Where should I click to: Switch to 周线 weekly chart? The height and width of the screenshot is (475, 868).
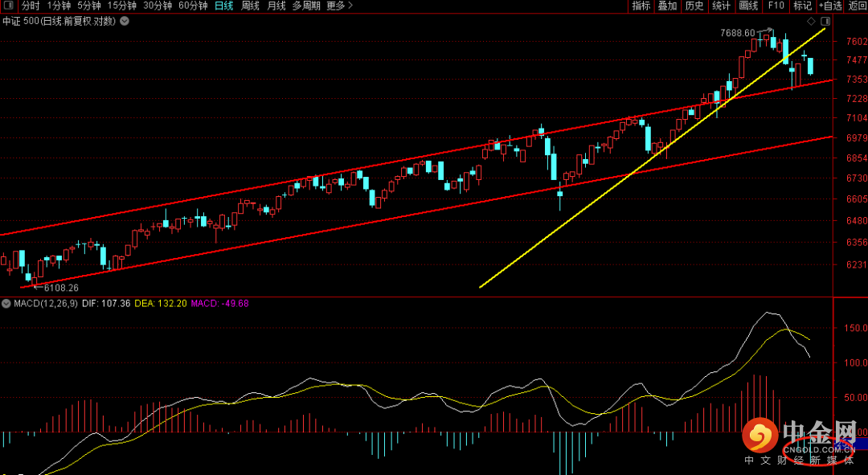250,6
